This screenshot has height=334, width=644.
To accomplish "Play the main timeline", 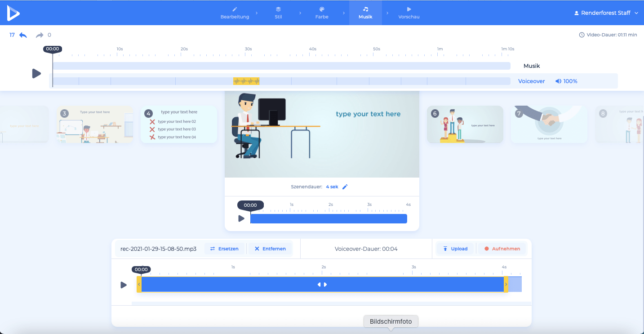I will click(x=36, y=73).
